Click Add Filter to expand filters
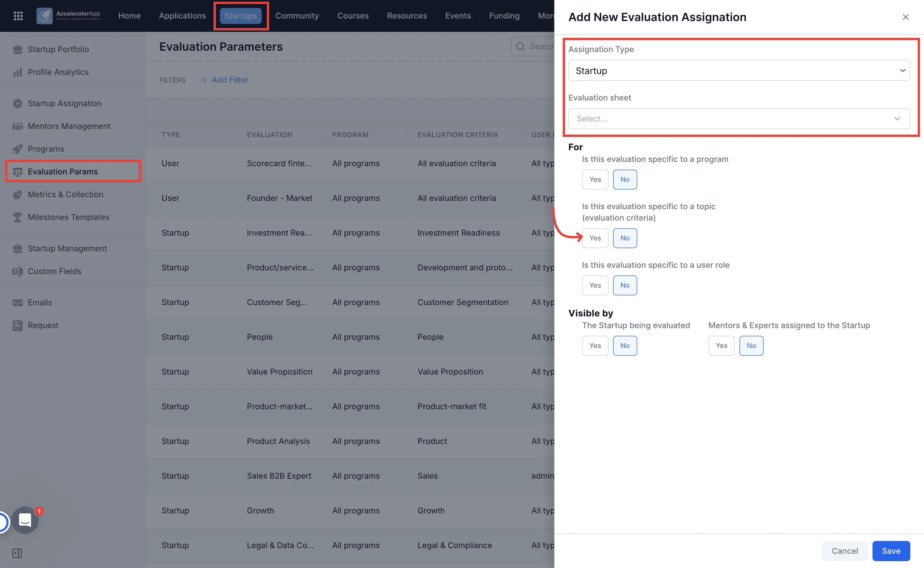The image size is (924, 568). (224, 80)
